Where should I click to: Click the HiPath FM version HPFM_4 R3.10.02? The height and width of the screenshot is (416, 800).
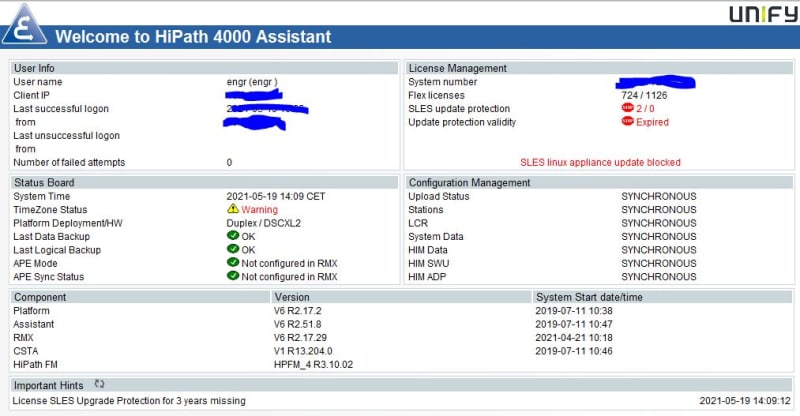(313, 364)
